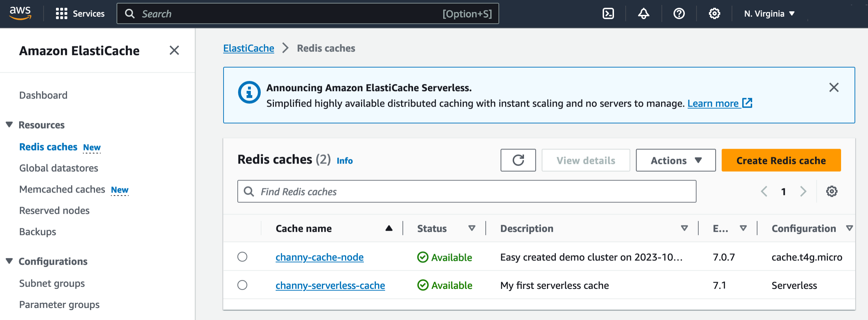This screenshot has height=320, width=868.
Task: Open the channy-serverless-cache link
Action: tap(330, 285)
